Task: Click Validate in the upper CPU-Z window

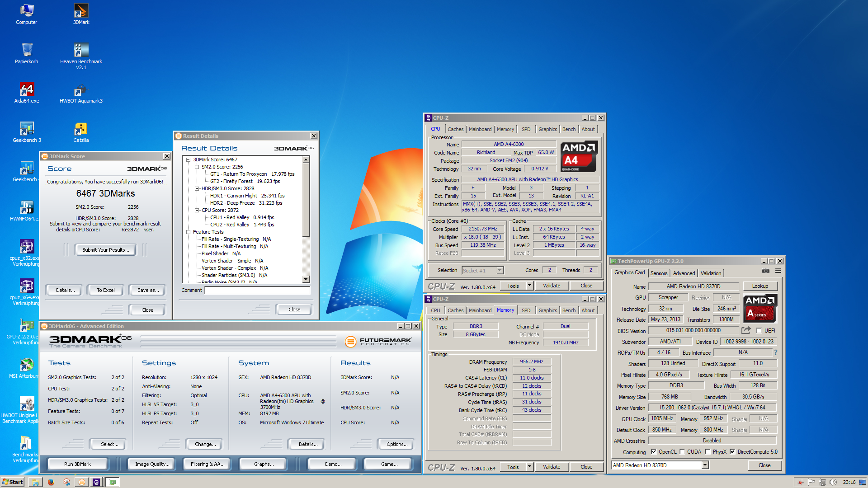Action: click(552, 286)
